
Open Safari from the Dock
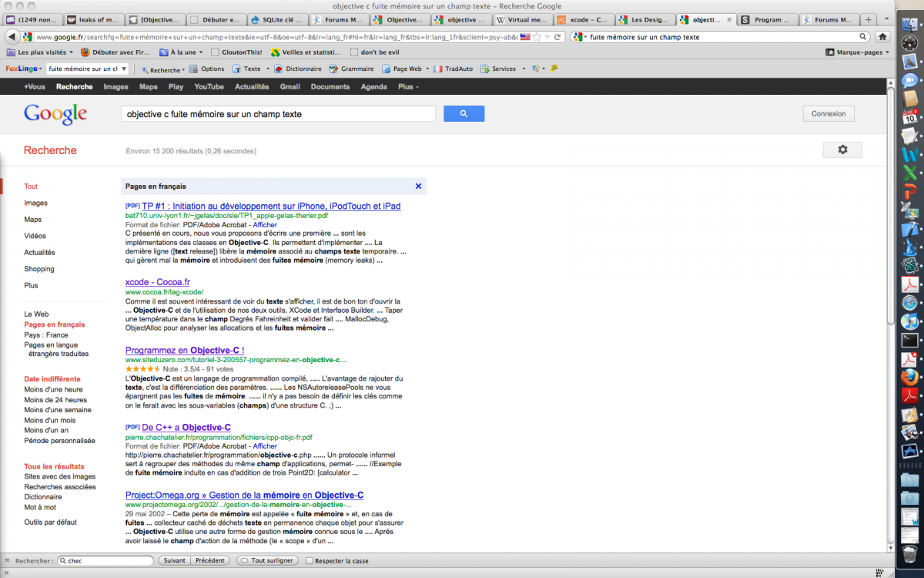(x=910, y=302)
